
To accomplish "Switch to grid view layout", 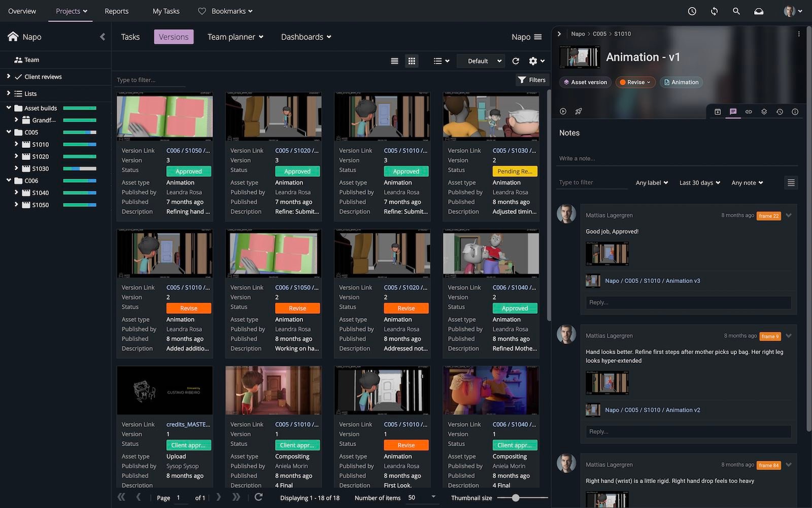I will pos(412,61).
